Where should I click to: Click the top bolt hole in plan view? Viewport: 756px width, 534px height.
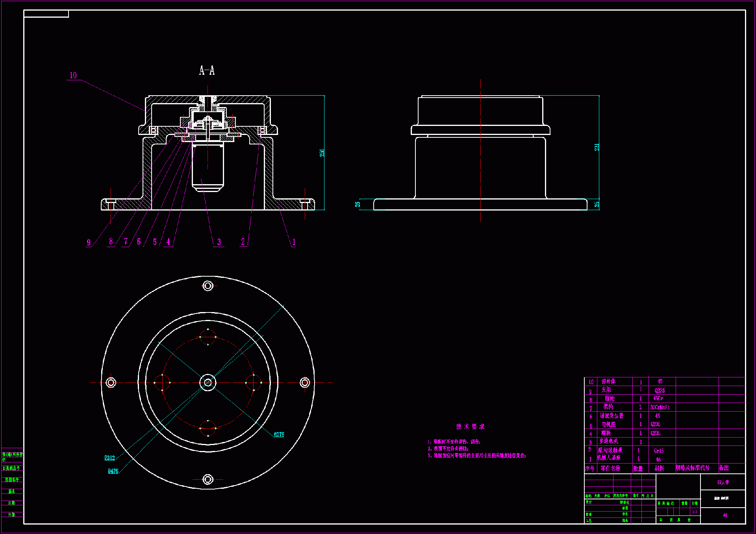(208, 286)
